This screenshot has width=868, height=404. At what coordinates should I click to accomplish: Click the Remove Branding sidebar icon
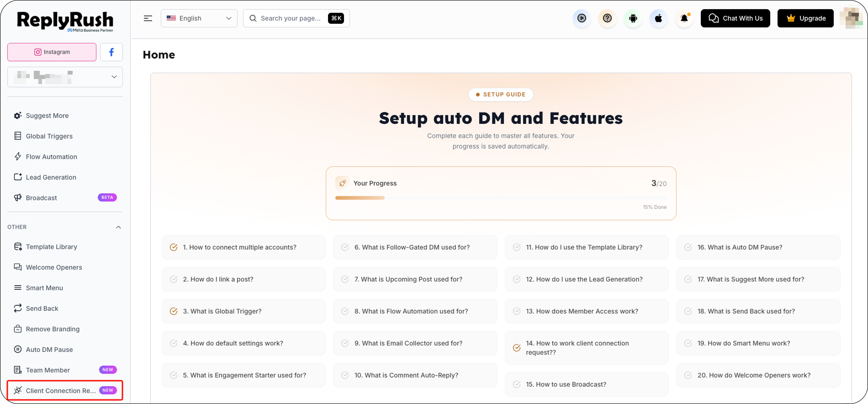[x=18, y=329]
